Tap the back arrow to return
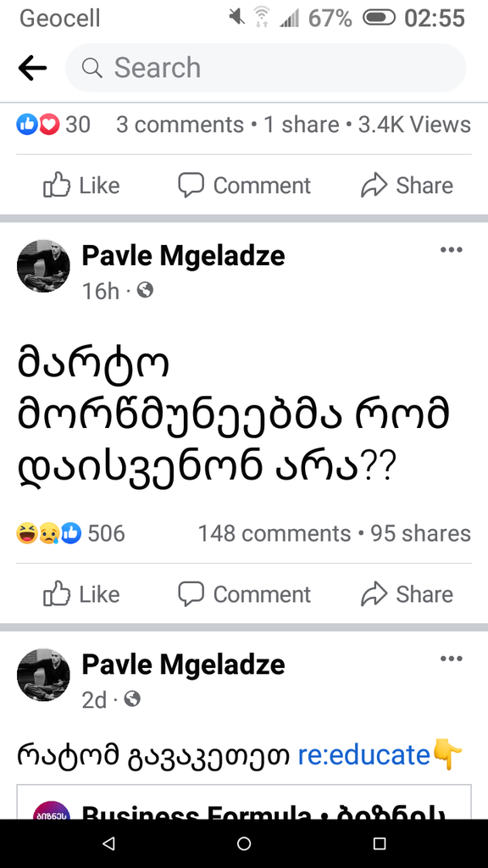 (32, 68)
